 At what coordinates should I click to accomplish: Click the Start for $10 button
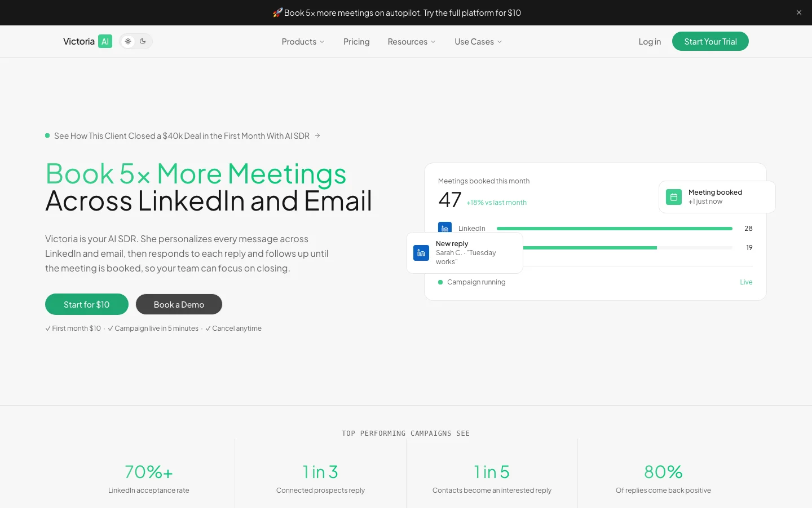point(87,304)
